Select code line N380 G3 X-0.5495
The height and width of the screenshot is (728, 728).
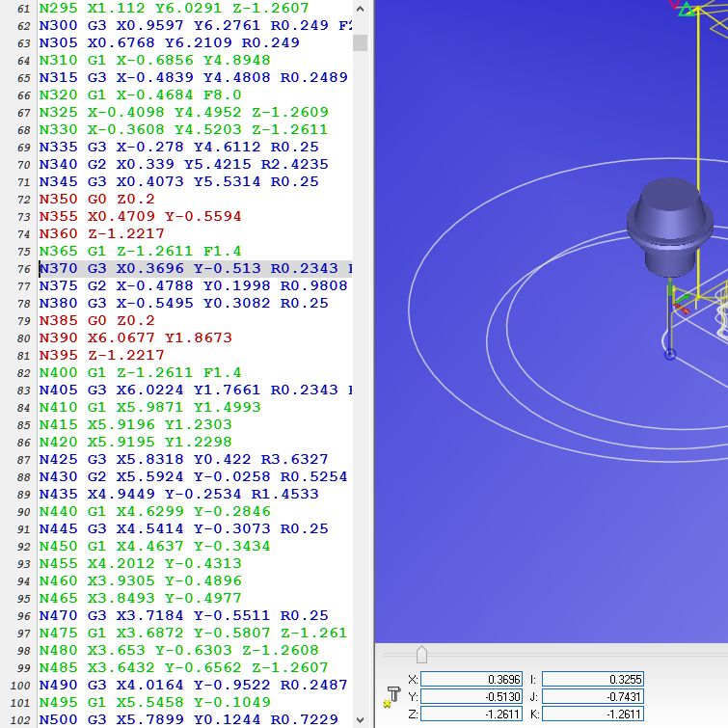[184, 303]
